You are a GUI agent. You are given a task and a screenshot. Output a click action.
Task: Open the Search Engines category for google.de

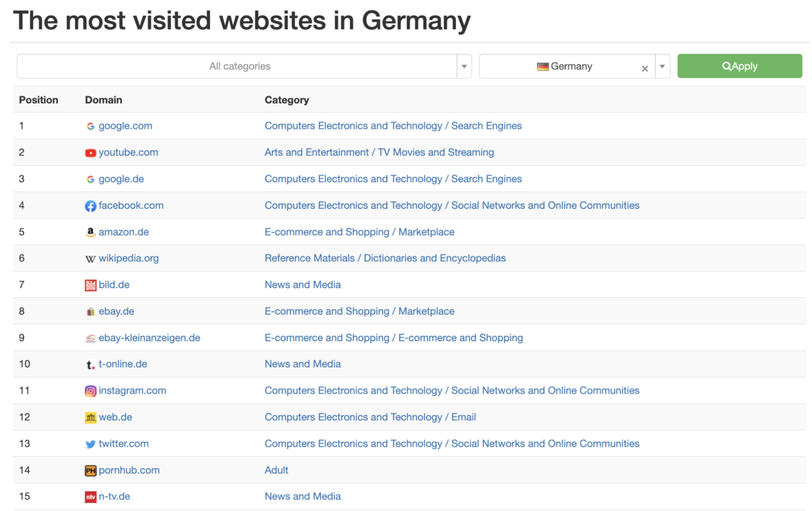tap(393, 179)
